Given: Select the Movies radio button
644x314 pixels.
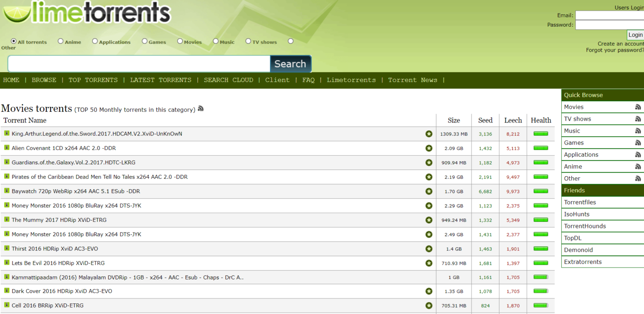Looking at the screenshot, I should tap(180, 41).
